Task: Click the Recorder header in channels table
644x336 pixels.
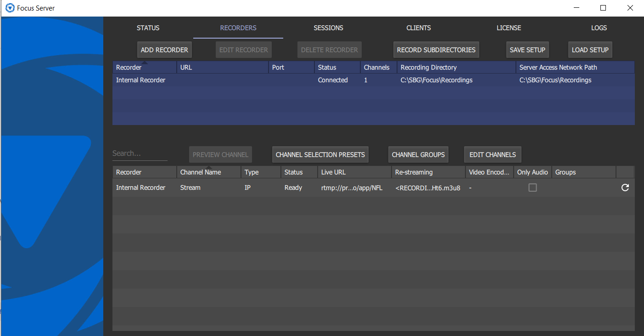Action: coord(145,172)
